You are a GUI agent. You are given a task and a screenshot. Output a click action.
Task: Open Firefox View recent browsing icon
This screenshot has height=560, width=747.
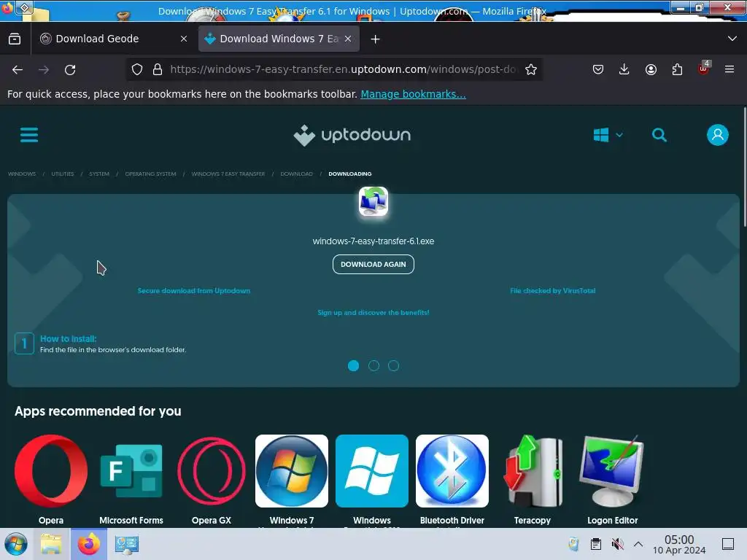[x=15, y=39]
